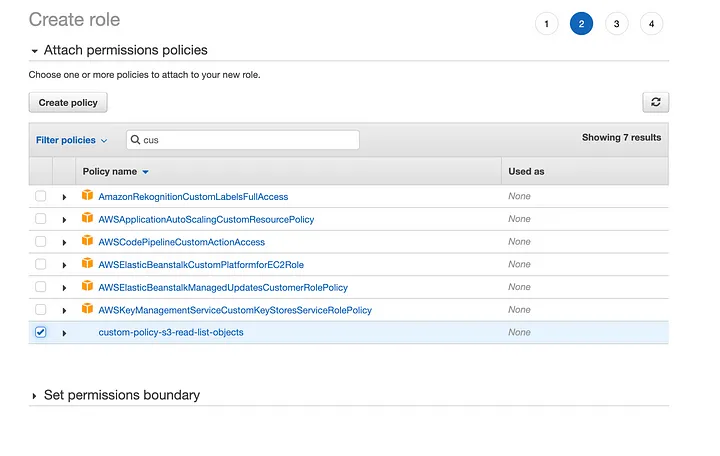Viewport: 720px width, 456px height.
Task: Click the 'None' value for custom-policy-s3-read-list-objects
Action: coord(519,332)
